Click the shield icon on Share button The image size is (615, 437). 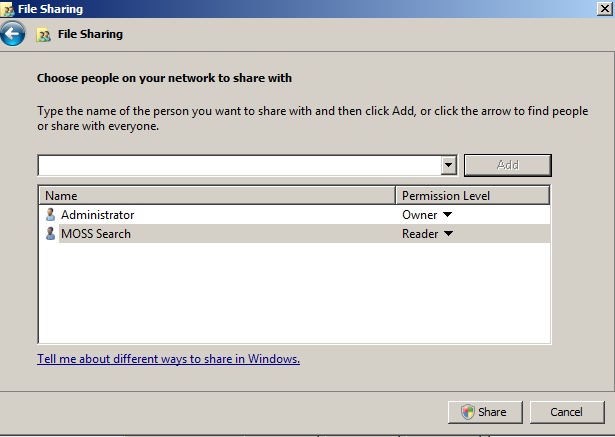coord(468,412)
